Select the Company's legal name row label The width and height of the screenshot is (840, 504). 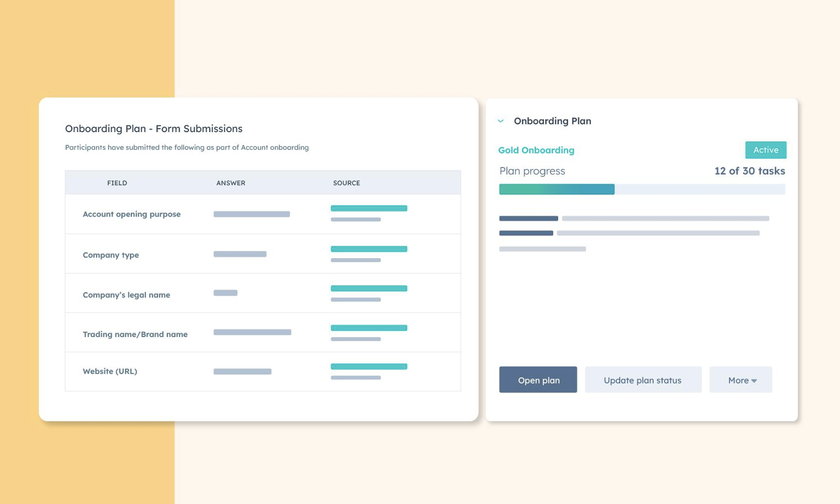126,295
